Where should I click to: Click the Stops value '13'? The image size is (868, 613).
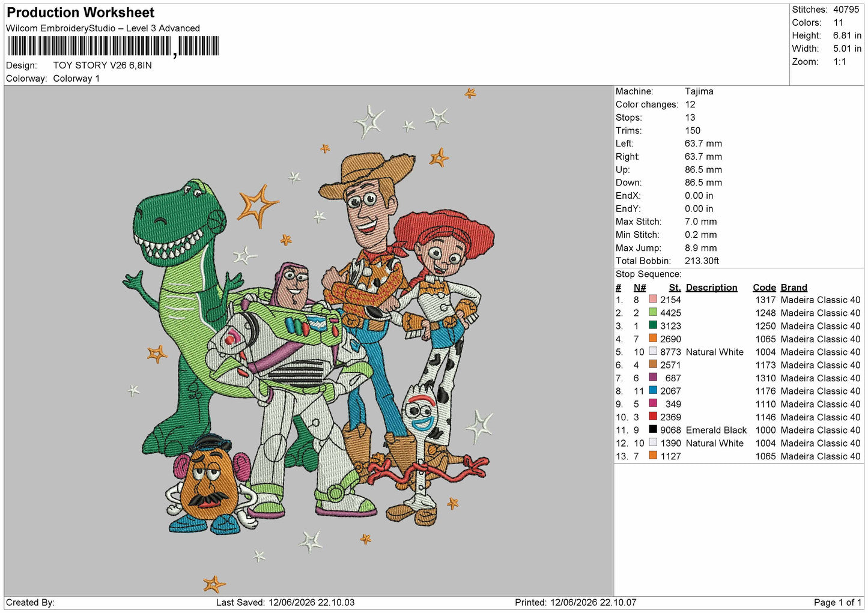coord(690,118)
